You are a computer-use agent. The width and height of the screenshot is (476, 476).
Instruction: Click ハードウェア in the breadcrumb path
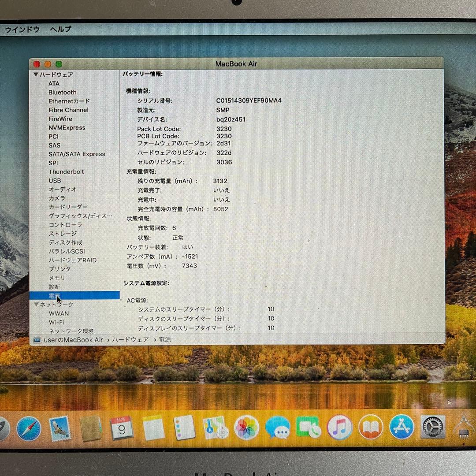click(x=130, y=340)
